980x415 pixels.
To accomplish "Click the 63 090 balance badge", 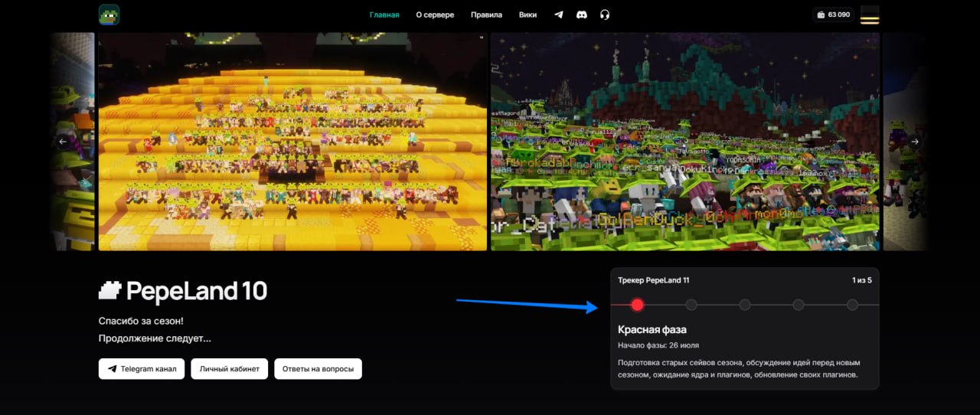I will [834, 15].
